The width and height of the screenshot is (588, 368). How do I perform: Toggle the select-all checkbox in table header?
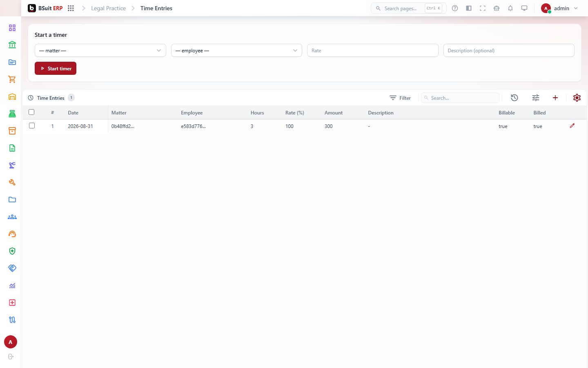click(x=31, y=112)
